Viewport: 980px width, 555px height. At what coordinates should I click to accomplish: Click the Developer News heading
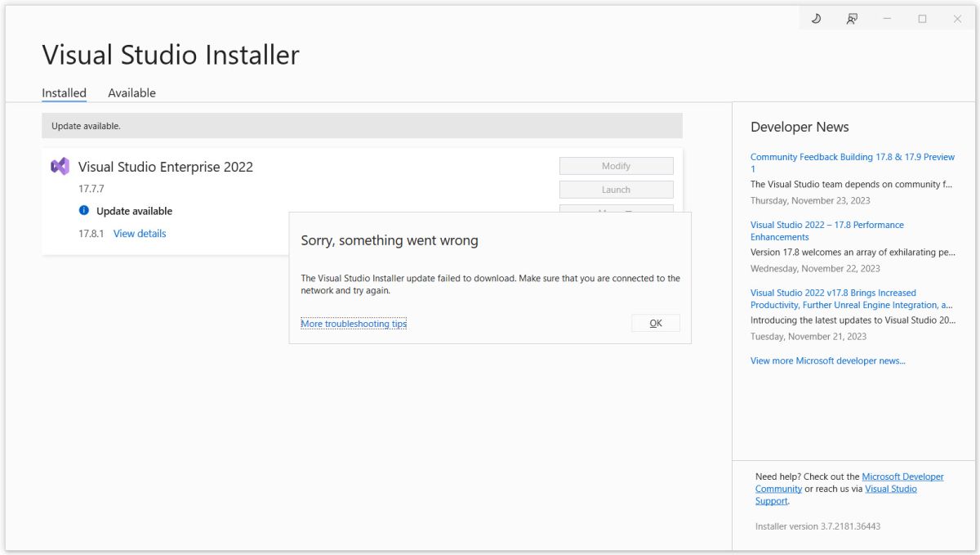click(800, 127)
